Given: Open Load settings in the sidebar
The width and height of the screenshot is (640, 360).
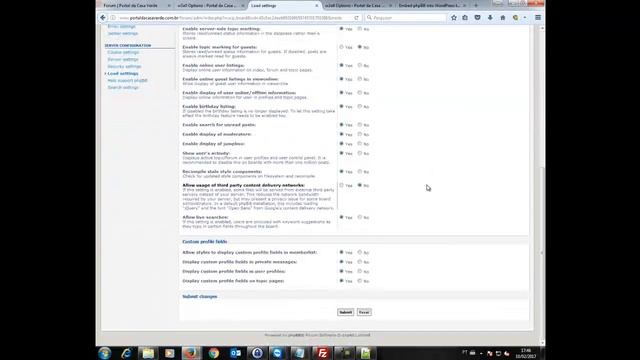Looking at the screenshot, I should click(x=123, y=73).
